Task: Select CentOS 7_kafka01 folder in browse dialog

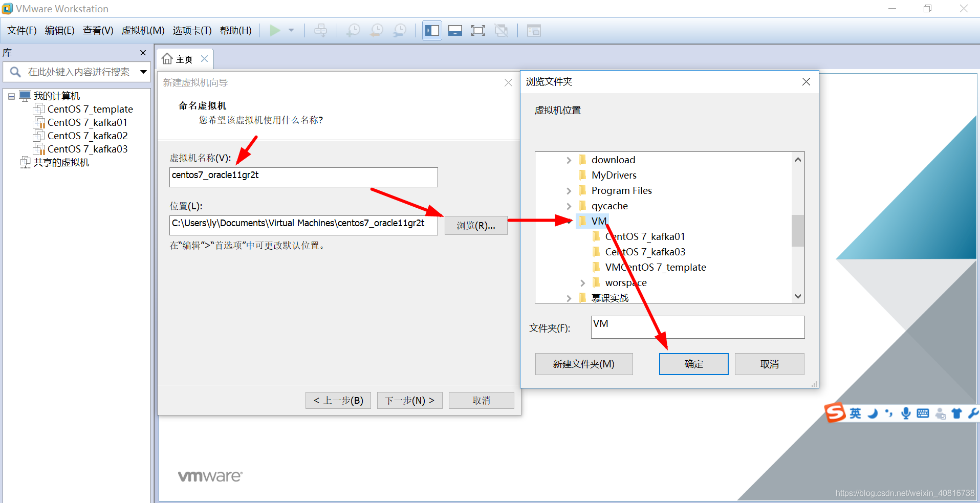Action: [x=645, y=237]
